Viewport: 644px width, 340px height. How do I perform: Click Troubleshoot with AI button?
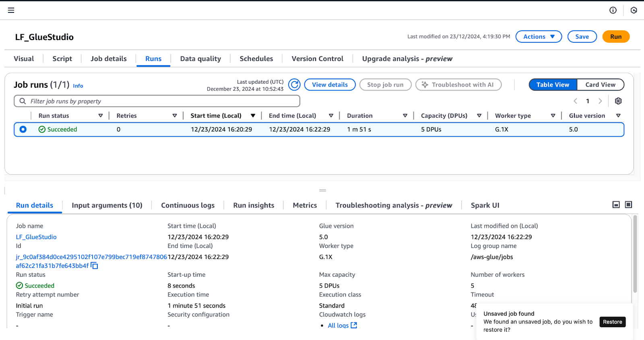pos(458,85)
